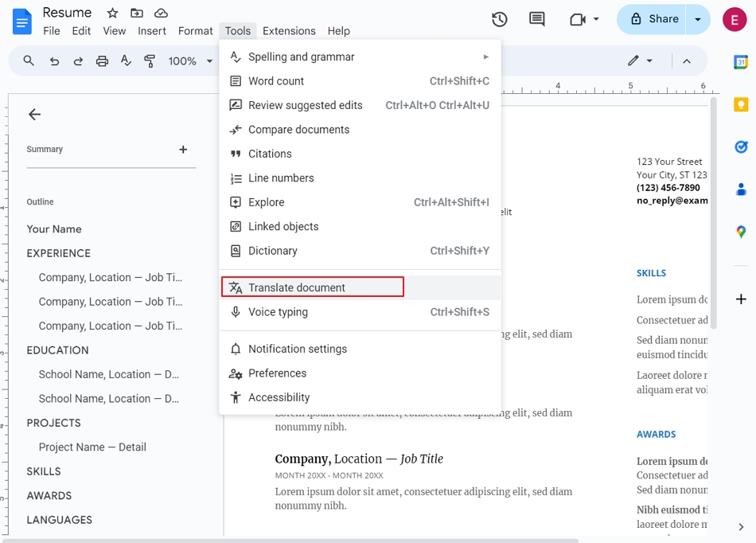Viewport: 756px width, 543px height.
Task: Open Google Maps side panel icon
Action: [741, 232]
